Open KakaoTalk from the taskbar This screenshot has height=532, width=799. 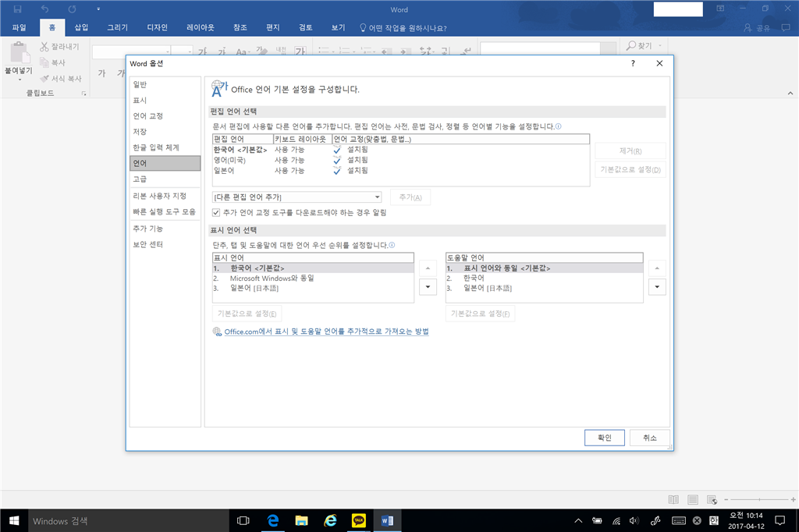[359, 520]
